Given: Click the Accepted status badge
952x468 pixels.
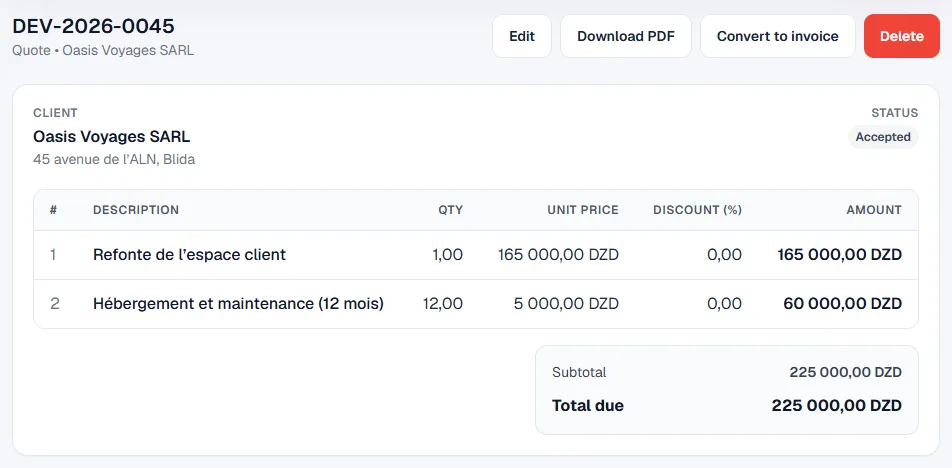Looking at the screenshot, I should point(883,137).
